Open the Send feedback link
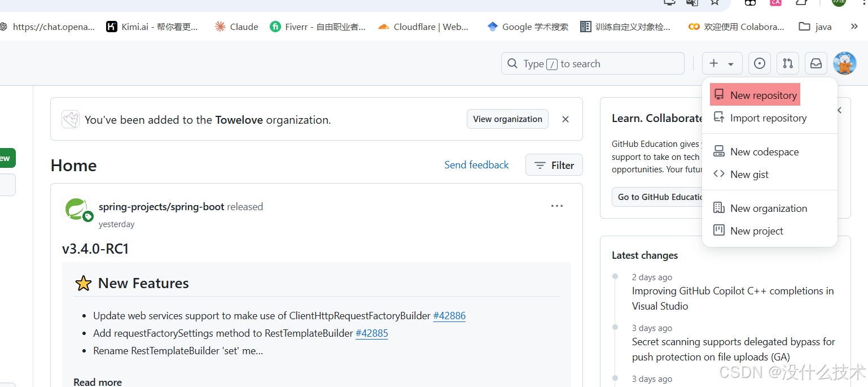Image resolution: width=868 pixels, height=387 pixels. point(476,165)
